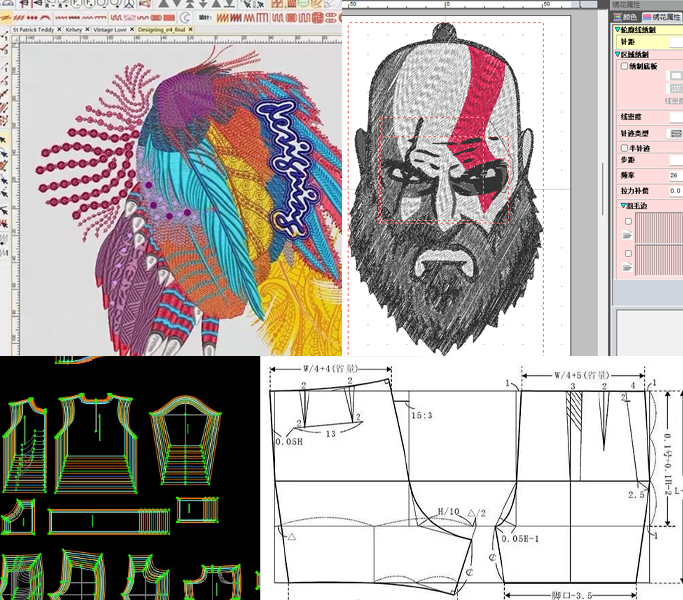Select the second feather edge pattern preview
The width and height of the screenshot is (683, 600).
click(x=659, y=260)
